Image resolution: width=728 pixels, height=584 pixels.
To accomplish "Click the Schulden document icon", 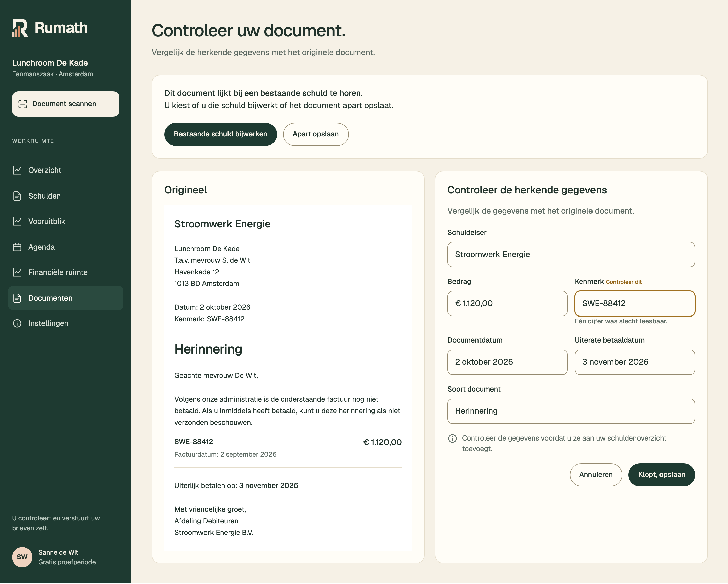I will 17,196.
